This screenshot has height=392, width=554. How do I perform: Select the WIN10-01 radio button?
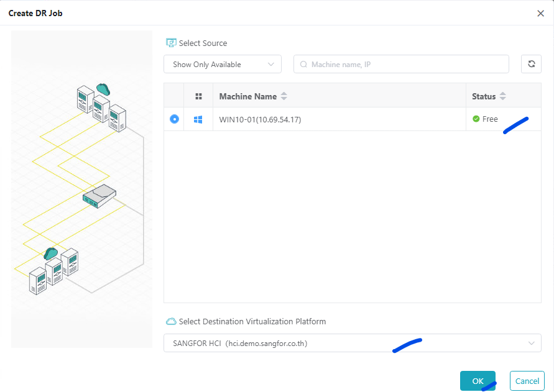point(174,119)
